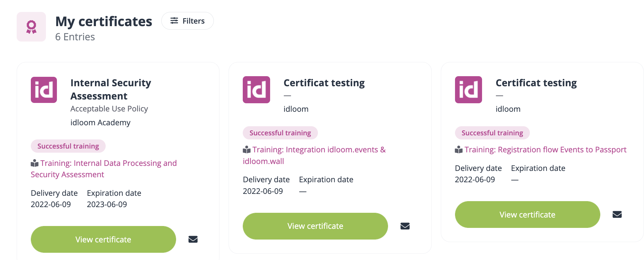644x260 pixels.
Task: Click the certificates ribbon badge icon
Action: (x=31, y=27)
